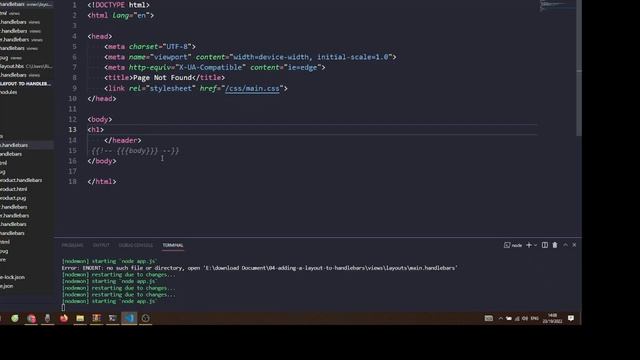Screen dimensions: 640x360
Task: Open the terminal app in taskbar
Action: click(113, 318)
